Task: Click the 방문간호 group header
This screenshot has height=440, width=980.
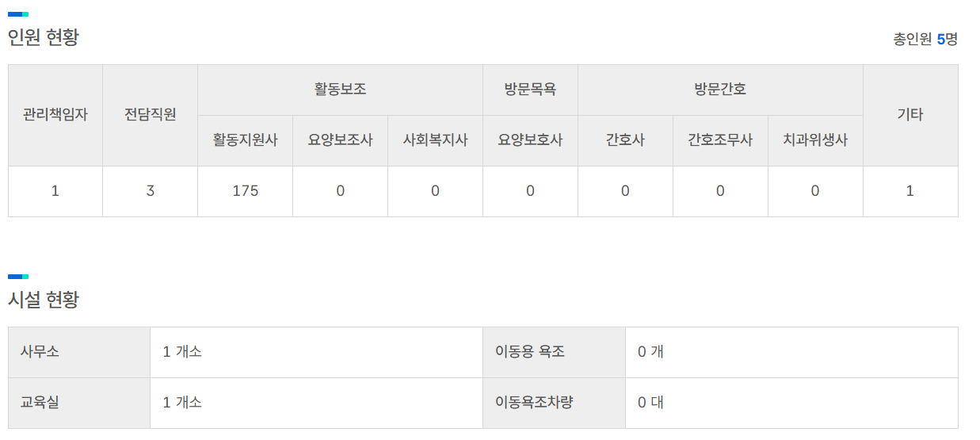Action: pyautogui.click(x=720, y=90)
